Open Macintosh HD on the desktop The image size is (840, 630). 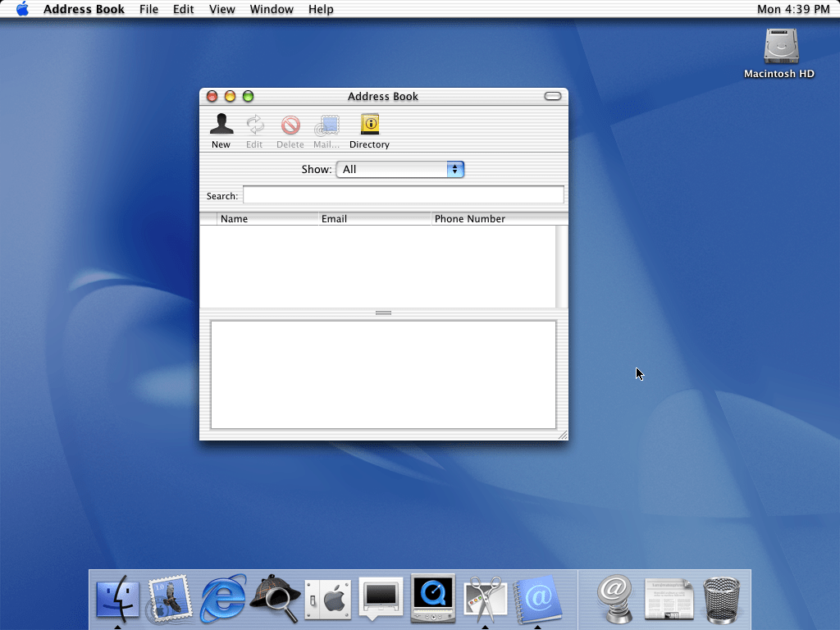pyautogui.click(x=779, y=48)
